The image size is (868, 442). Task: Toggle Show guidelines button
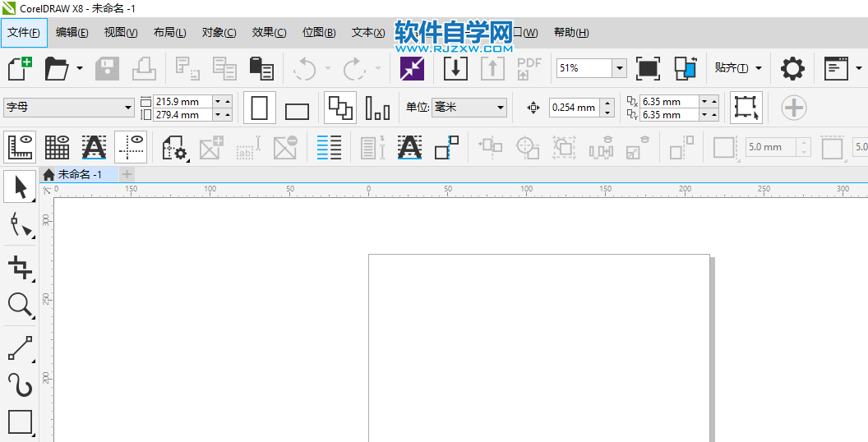point(132,147)
